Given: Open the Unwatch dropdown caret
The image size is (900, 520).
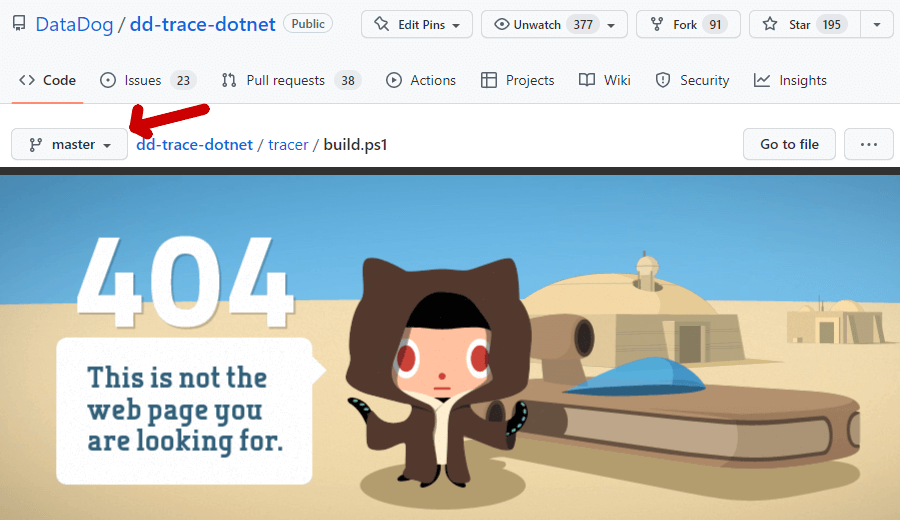Looking at the screenshot, I should [611, 25].
